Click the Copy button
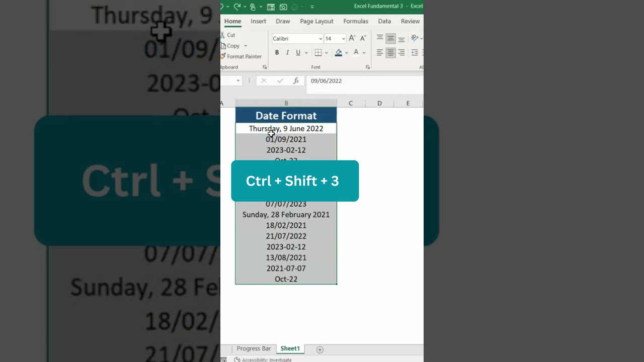This screenshot has width=644, height=362. point(230,46)
